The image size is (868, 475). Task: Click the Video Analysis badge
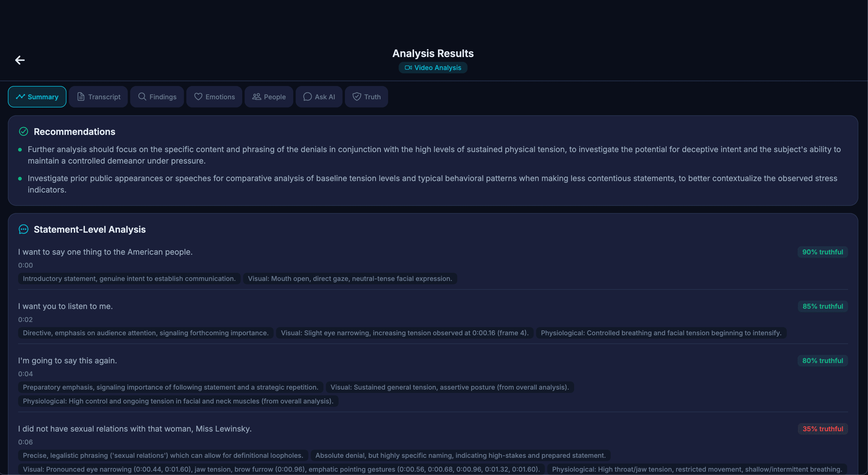[x=433, y=67]
